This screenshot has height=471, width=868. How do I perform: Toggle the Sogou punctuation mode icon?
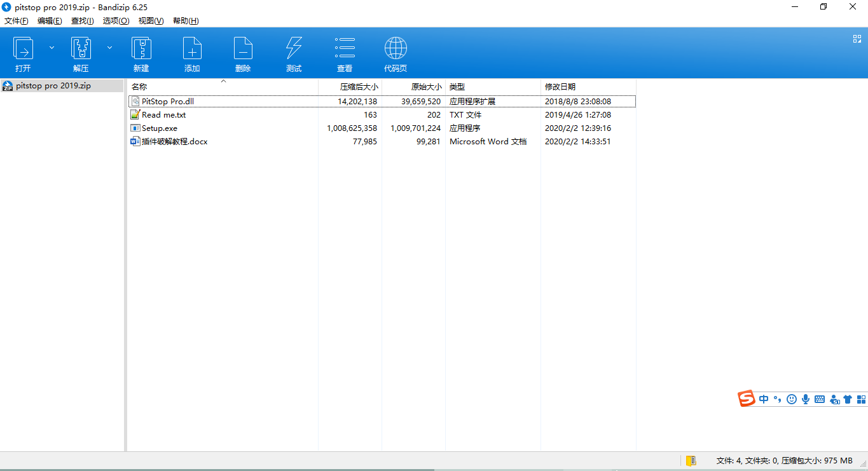(778, 400)
